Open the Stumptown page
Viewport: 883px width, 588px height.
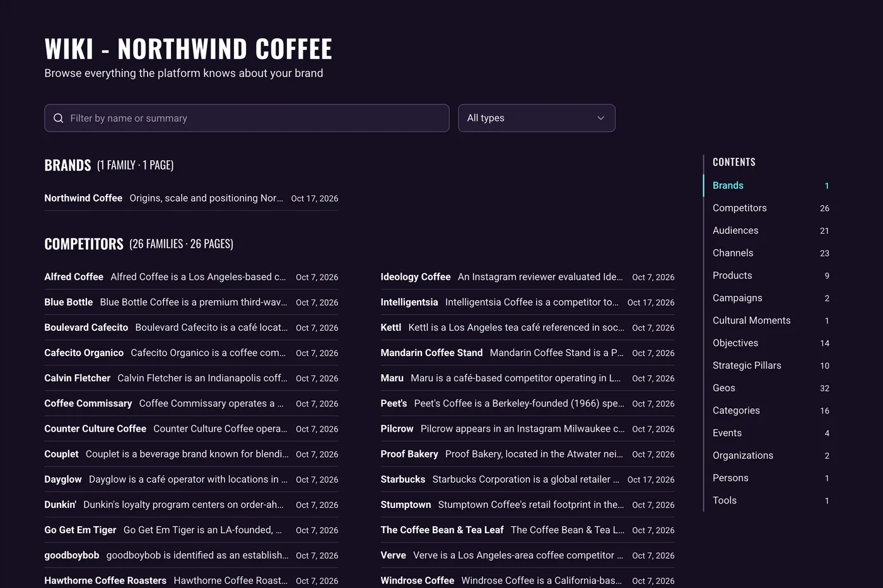pos(527,505)
